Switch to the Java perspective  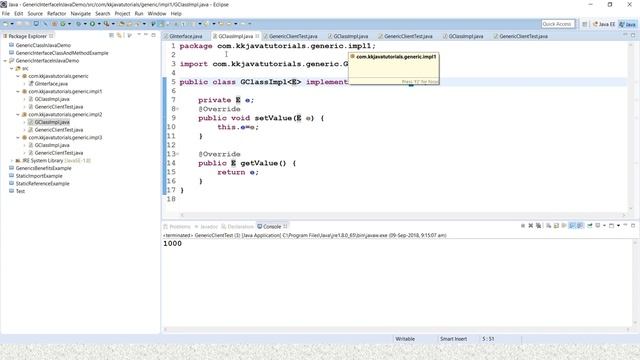pyautogui.click(x=627, y=24)
